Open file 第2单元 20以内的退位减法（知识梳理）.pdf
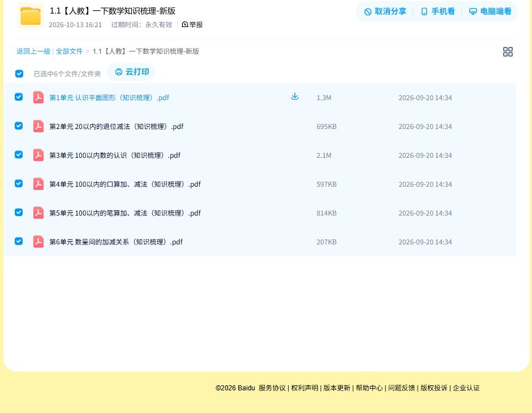Viewport: 532px width, 413px height. click(117, 127)
